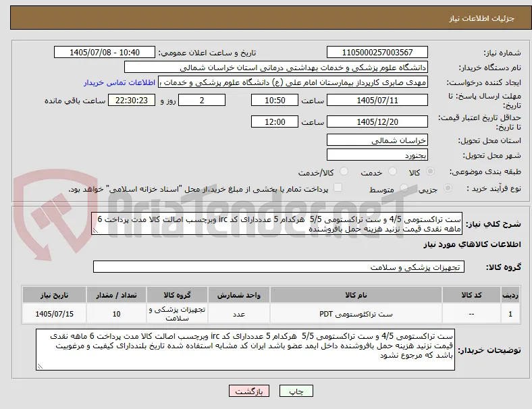The height and width of the screenshot is (409, 532).
Task: Click the item code cell showing --
Action: click(x=471, y=314)
